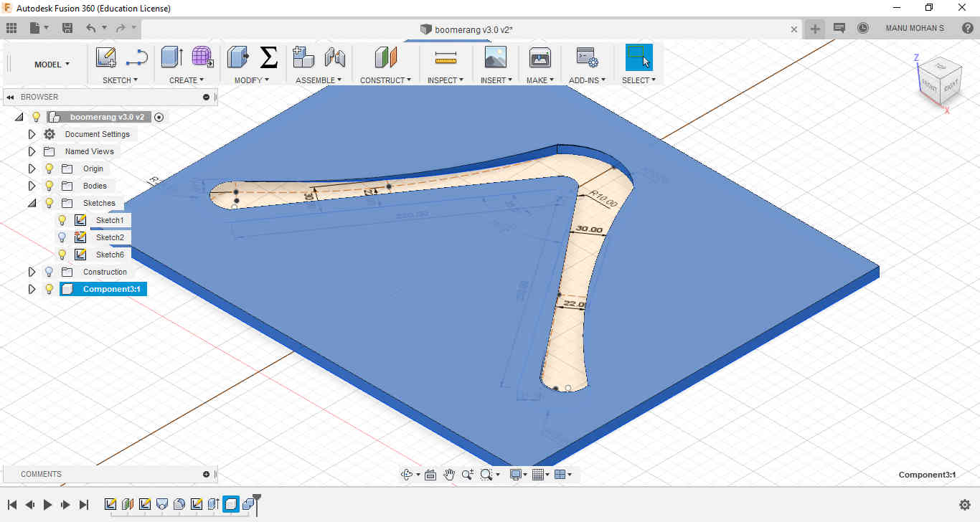The height and width of the screenshot is (522, 980).
Task: Hide the Bodies folder via its bulb
Action: (x=49, y=186)
